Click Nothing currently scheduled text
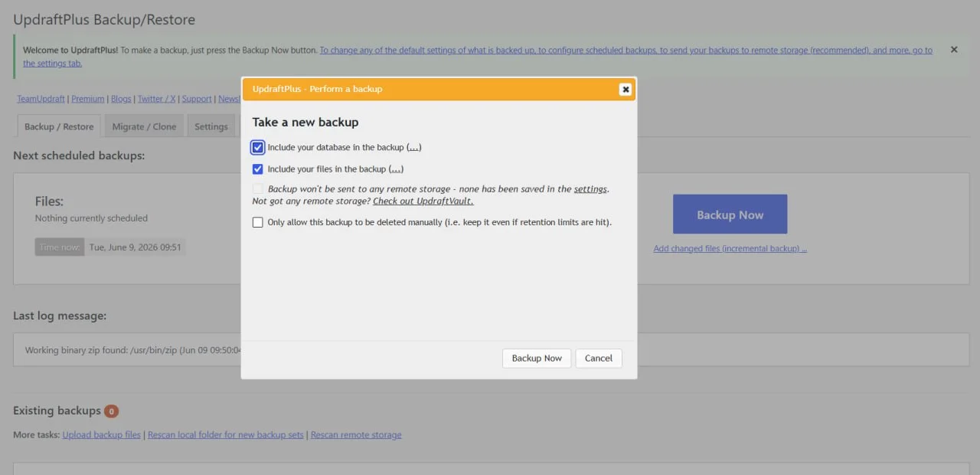Viewport: 980px width, 475px height. pos(91,218)
